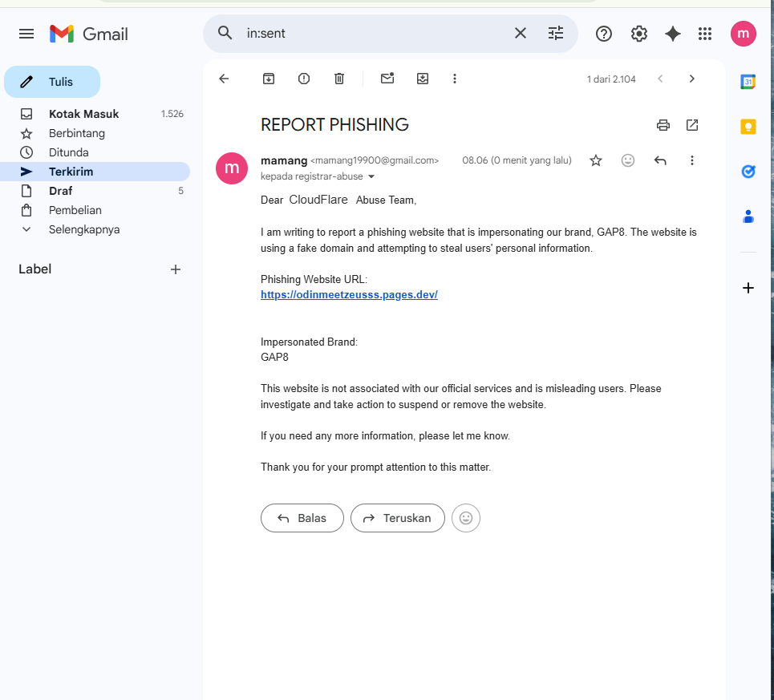Screen dimensions: 774x700
Task: Click sender name mamang
Action: 284,160
